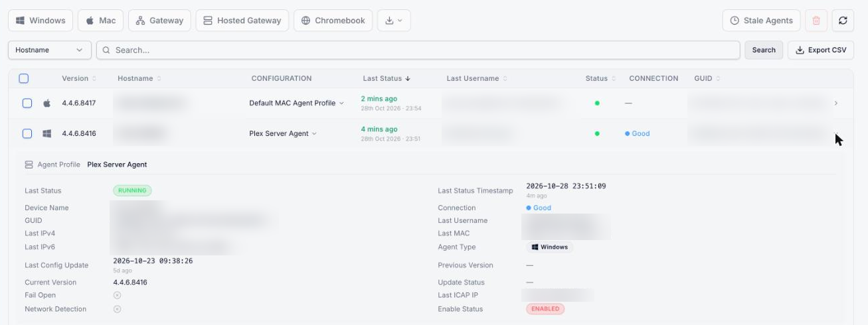
Task: Export agents to CSV
Action: click(x=821, y=50)
